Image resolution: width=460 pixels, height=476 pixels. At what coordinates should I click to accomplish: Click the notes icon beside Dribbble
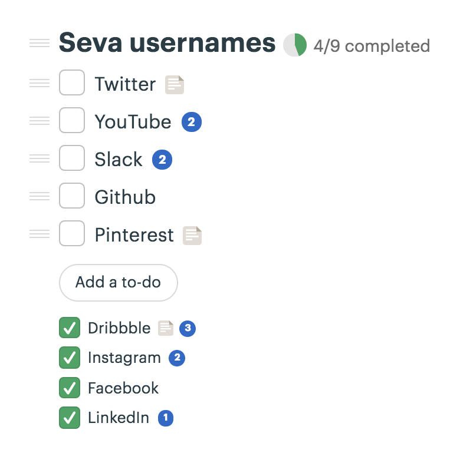pos(166,328)
